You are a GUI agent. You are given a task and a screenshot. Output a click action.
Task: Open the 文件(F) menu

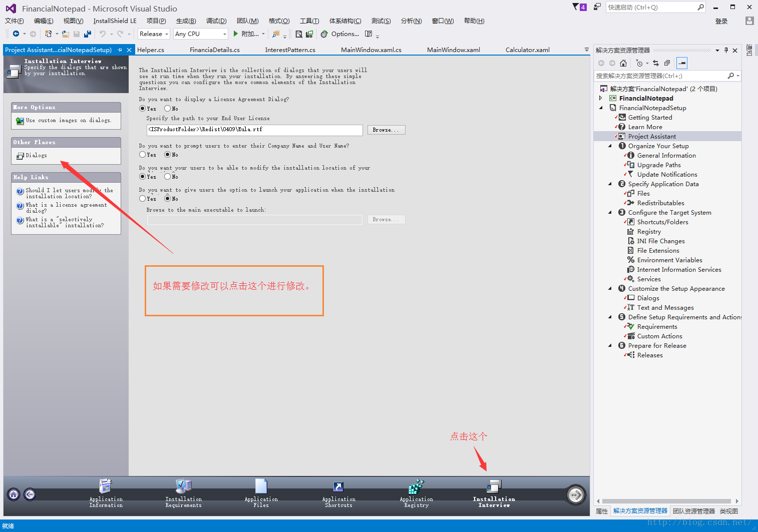(15, 21)
